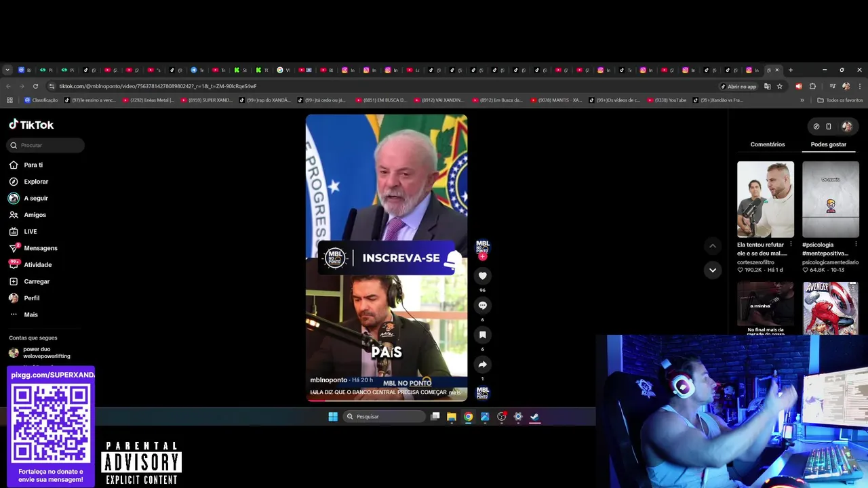Screen dimensions: 868x488
Task: Click the TikTok coins icon top right
Action: [x=816, y=126]
